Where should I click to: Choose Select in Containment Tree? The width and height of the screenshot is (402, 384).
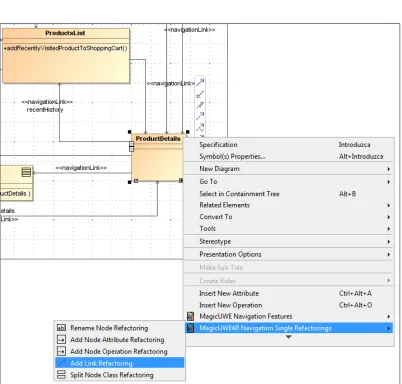(289, 194)
